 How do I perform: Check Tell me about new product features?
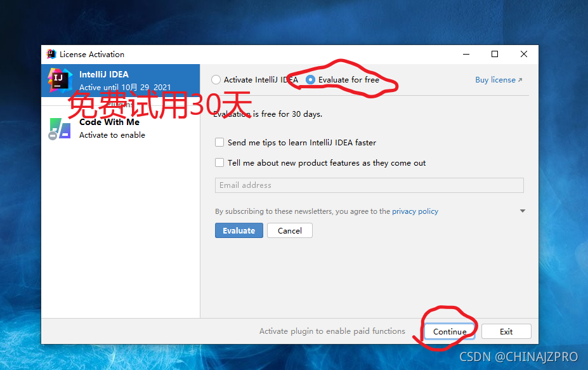(219, 162)
